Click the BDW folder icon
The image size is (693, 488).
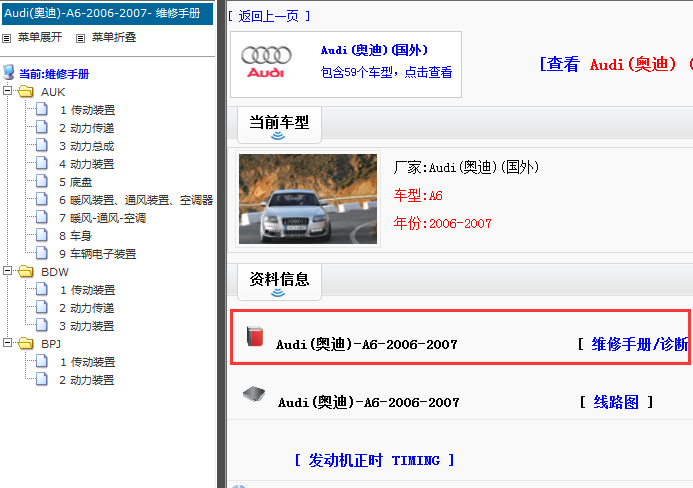(x=26, y=271)
